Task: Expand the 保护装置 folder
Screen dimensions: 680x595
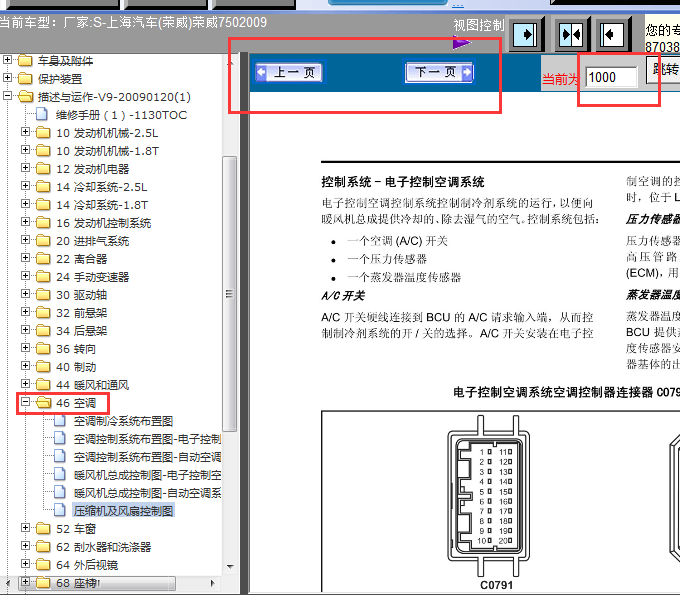Action: [7, 78]
